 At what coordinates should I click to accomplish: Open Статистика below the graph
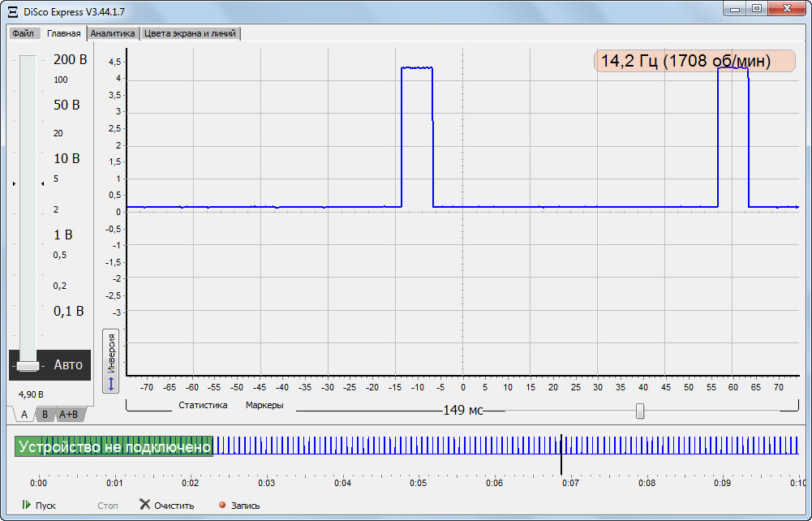point(203,405)
